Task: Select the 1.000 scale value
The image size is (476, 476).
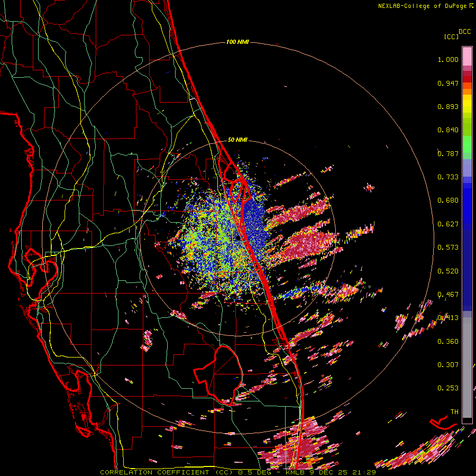Action: click(448, 59)
